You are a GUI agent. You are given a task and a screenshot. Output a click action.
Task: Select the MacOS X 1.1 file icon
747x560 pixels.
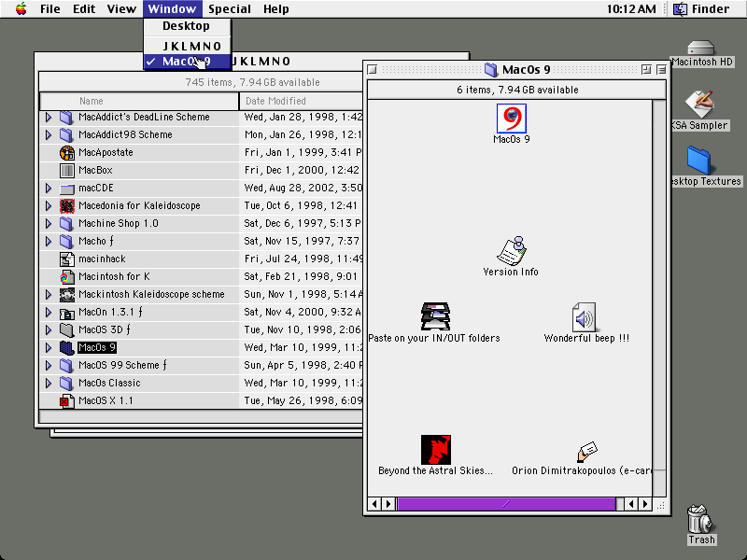pyautogui.click(x=67, y=401)
